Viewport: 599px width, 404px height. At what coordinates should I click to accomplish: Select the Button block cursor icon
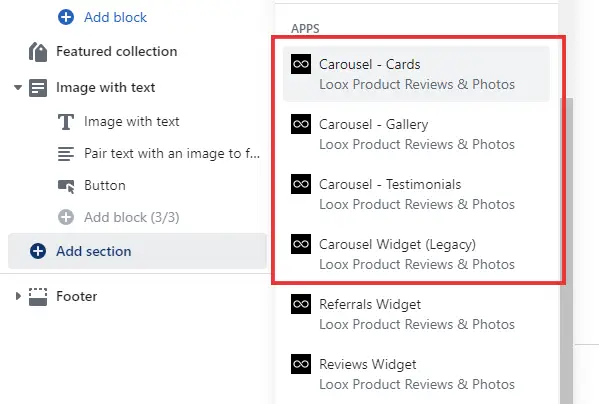[x=66, y=186]
